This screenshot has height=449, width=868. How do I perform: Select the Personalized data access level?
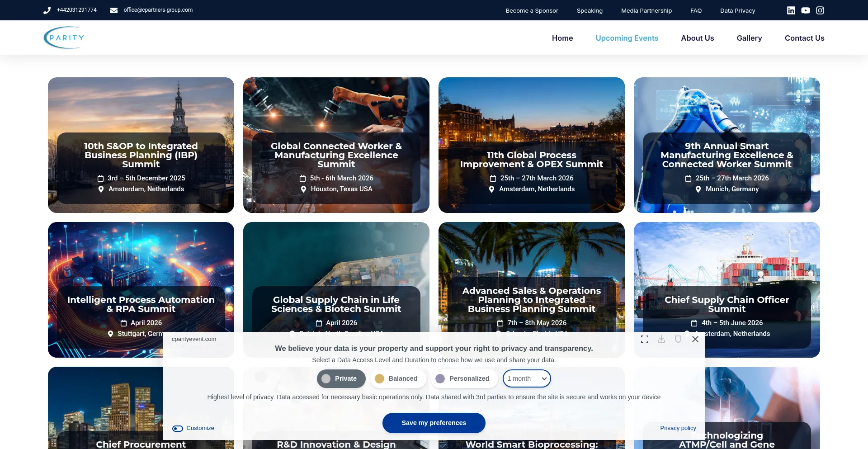tap(463, 378)
